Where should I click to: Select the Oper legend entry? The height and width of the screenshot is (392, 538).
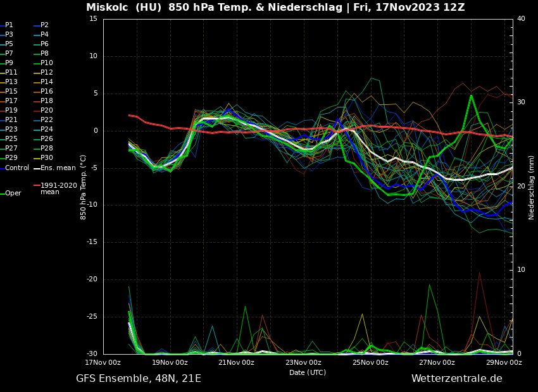click(x=13, y=193)
